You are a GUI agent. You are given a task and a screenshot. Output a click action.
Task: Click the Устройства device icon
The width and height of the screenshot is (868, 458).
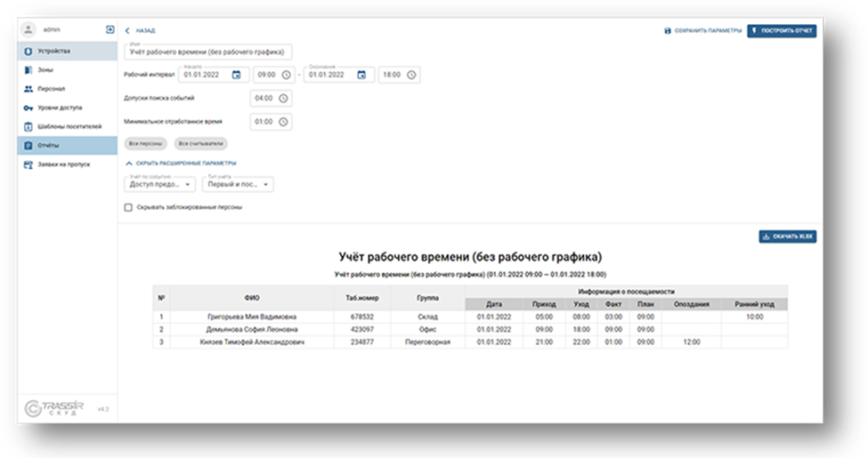[28, 52]
